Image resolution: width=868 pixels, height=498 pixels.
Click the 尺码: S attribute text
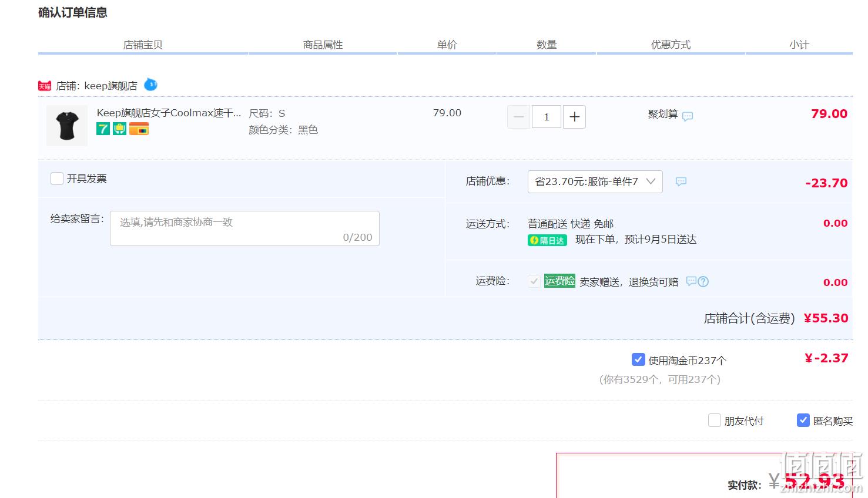(x=267, y=113)
